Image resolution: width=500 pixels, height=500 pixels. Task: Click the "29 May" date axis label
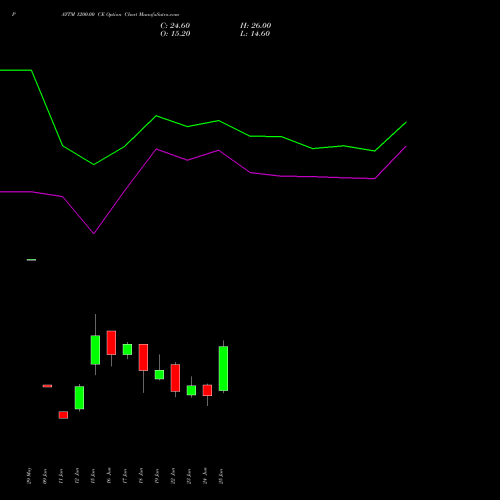29,476
